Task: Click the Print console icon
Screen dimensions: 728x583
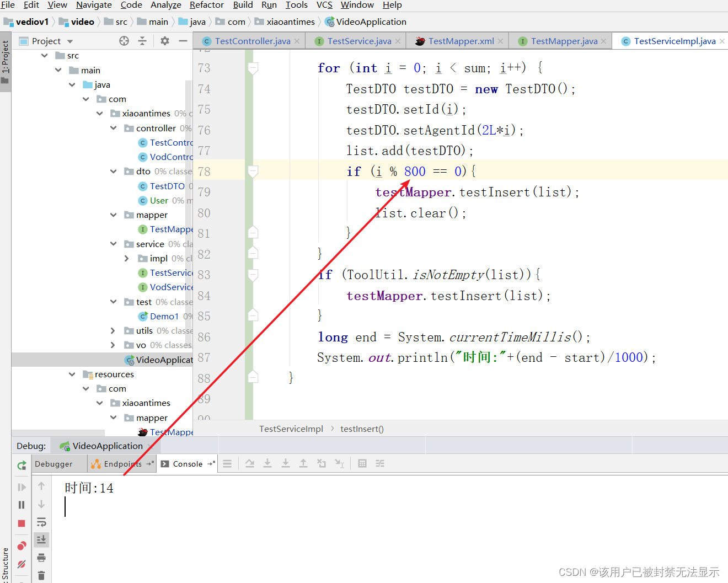Action: point(41,558)
